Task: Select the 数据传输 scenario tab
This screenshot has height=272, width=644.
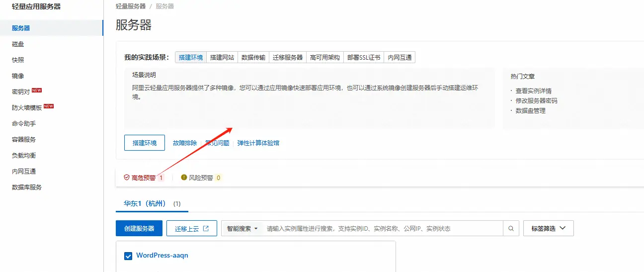Action: 253,58
